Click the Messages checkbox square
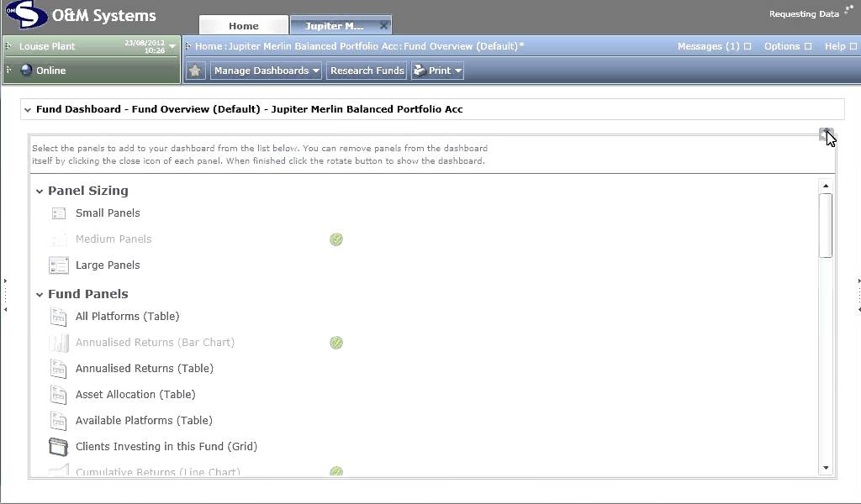 (x=747, y=46)
